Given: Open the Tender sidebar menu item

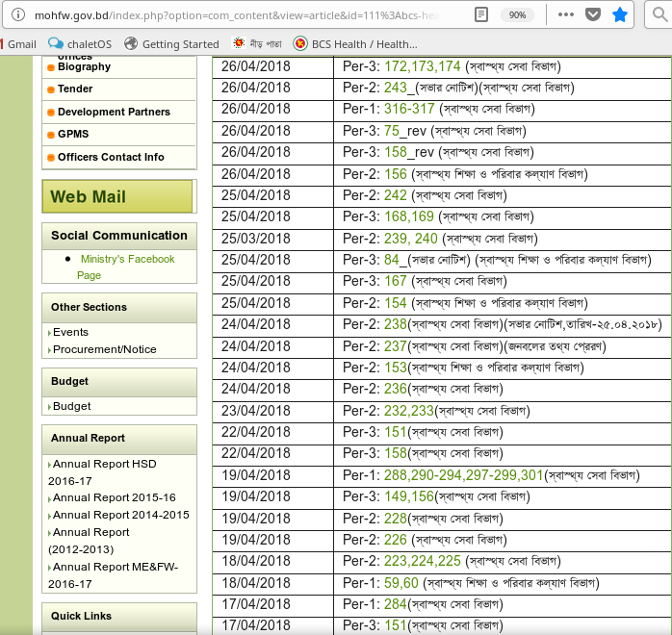Looking at the screenshot, I should 75,89.
